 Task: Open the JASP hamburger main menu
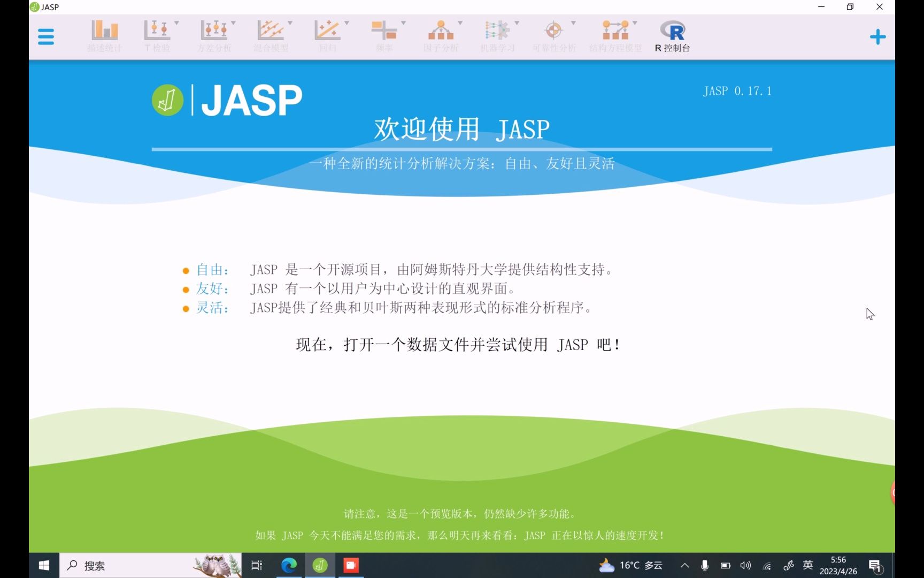coord(46,37)
